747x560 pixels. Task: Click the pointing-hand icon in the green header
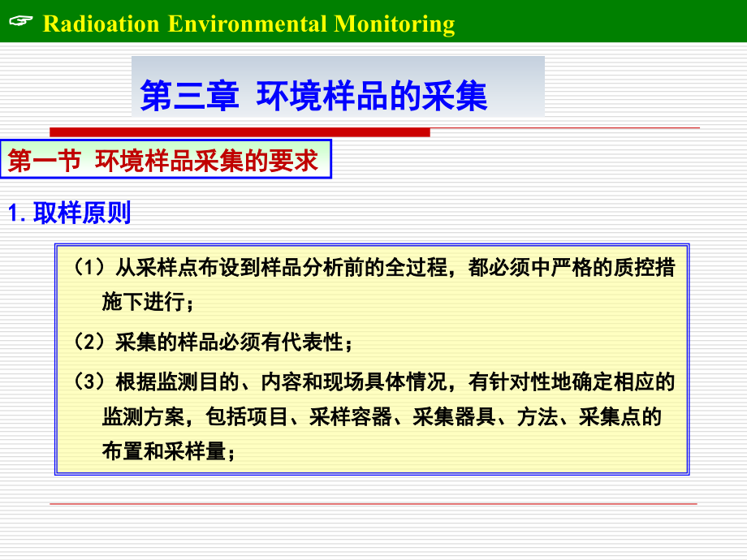tap(20, 21)
